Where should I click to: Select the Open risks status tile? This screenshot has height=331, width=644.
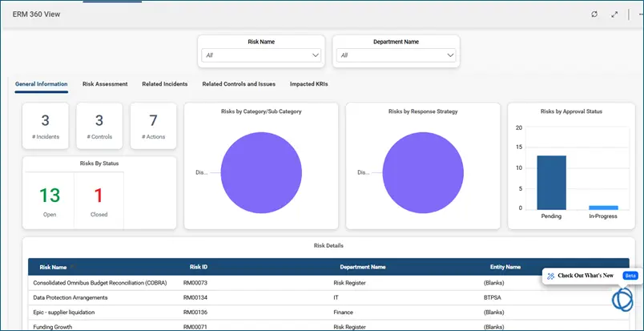click(x=50, y=200)
